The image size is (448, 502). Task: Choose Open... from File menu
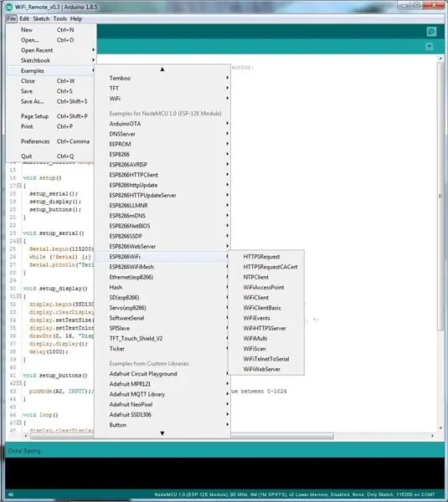coord(51,40)
